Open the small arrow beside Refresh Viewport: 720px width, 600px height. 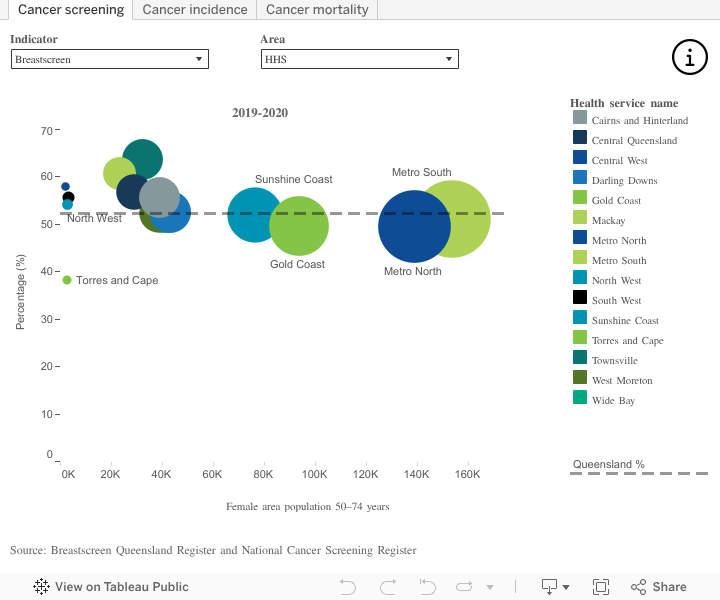tap(490, 588)
